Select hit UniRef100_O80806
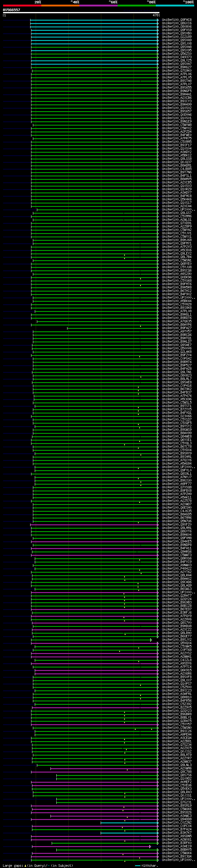197x868 pixels. [x=177, y=26]
